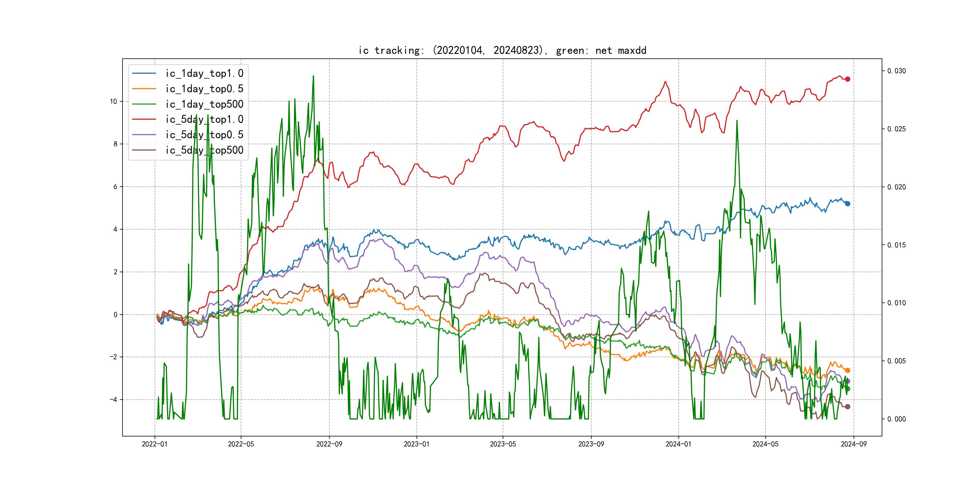Select the ic_5day_top1.0 legend label

click(204, 119)
